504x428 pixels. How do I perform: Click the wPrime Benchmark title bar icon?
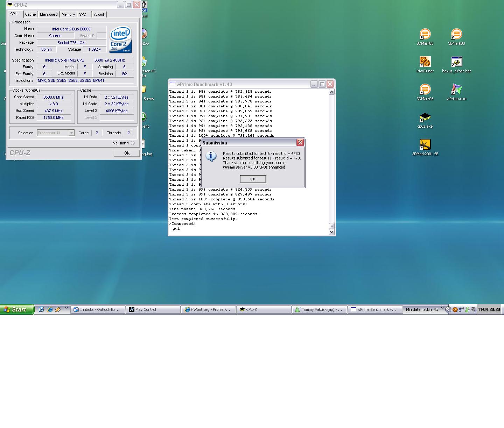172,84
